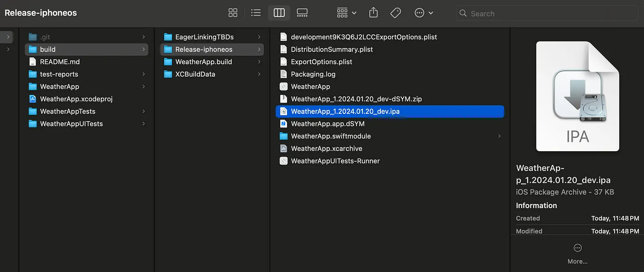Open the test-reports folder
This screenshot has height=272, width=644.
pos(59,74)
